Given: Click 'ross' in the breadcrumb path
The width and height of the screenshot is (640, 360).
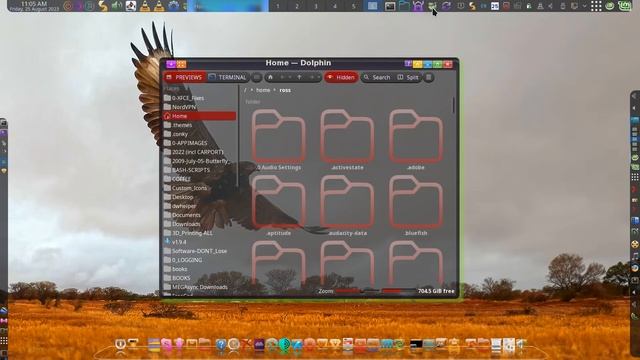Looking at the screenshot, I should click(285, 90).
